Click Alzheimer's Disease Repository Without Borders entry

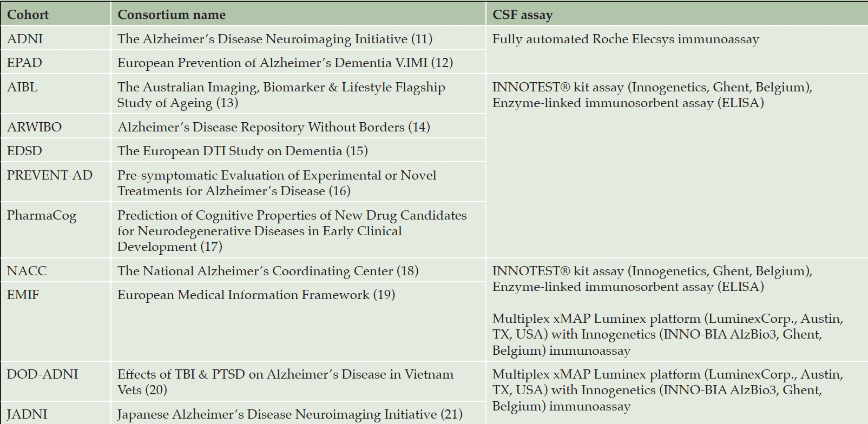tap(274, 127)
